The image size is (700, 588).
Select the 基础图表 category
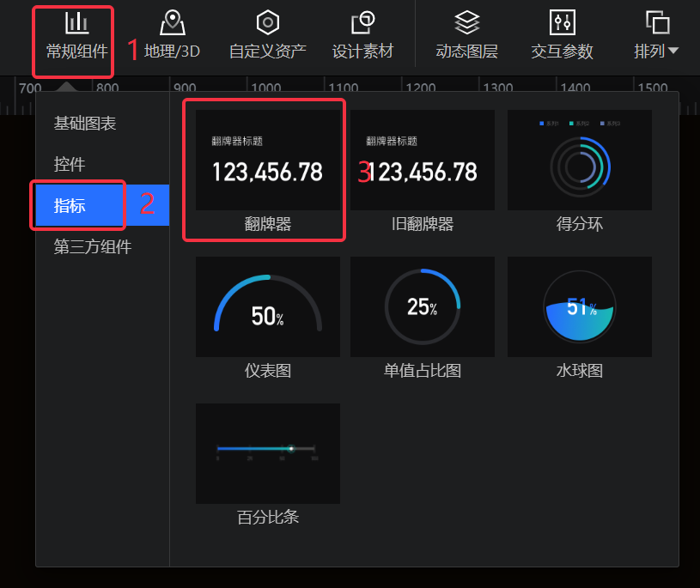(x=85, y=123)
